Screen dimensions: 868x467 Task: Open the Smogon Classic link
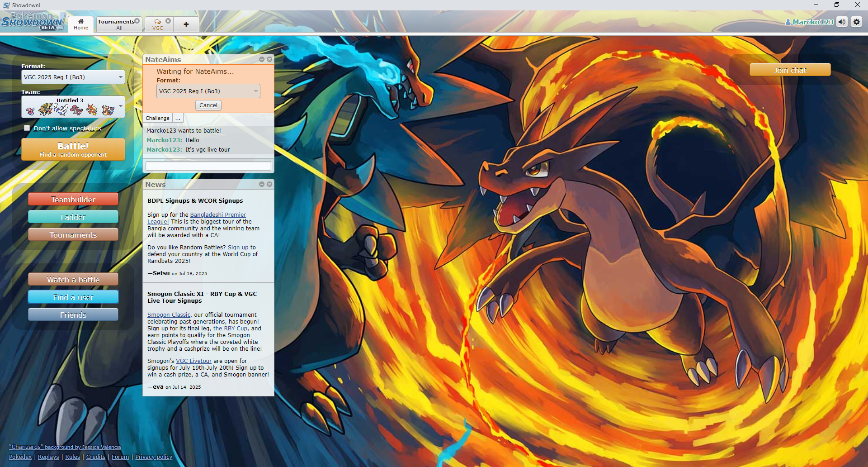(169, 315)
